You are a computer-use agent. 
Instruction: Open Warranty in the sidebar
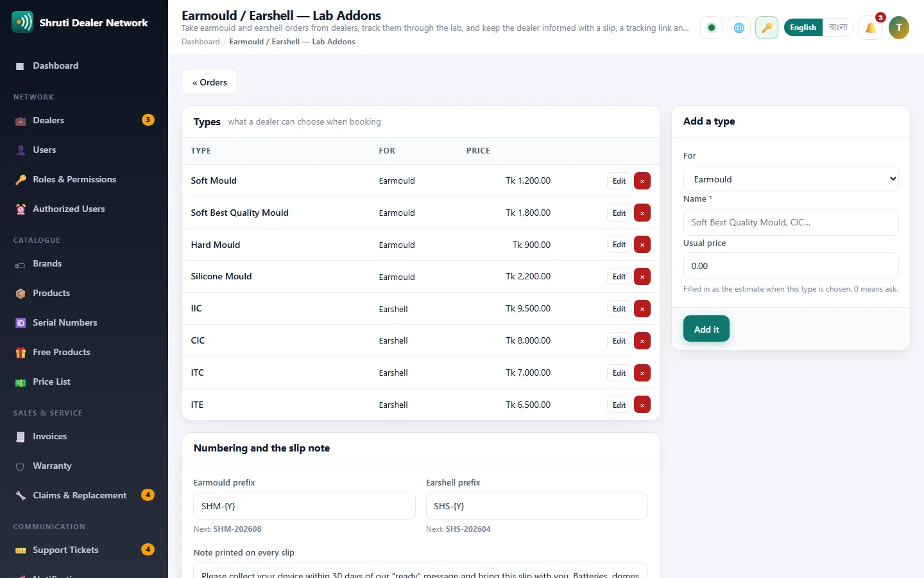click(x=84, y=466)
